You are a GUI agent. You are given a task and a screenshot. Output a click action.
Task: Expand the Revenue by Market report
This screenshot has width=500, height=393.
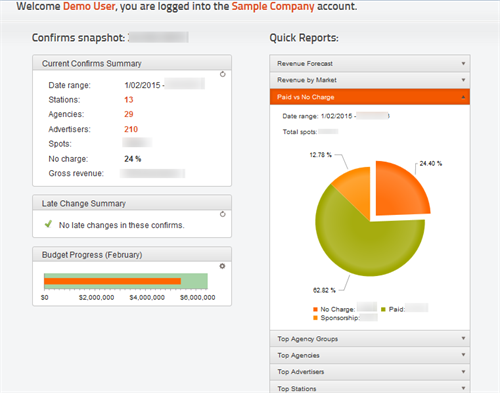point(370,80)
